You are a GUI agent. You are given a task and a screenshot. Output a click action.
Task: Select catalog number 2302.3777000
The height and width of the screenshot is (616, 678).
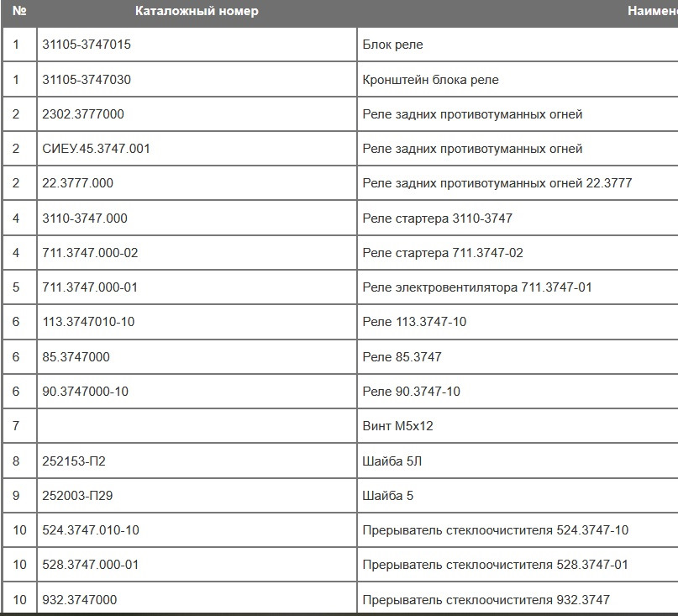(x=83, y=114)
